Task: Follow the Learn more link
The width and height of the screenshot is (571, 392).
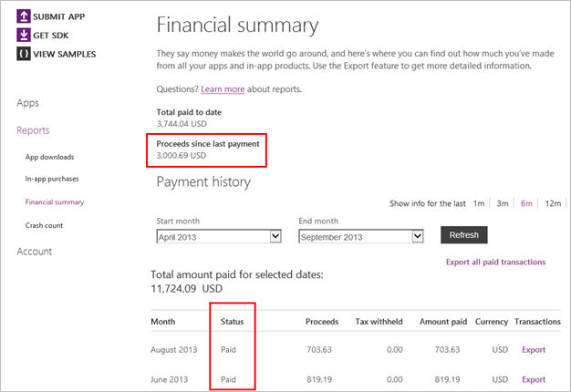Action: pos(223,89)
